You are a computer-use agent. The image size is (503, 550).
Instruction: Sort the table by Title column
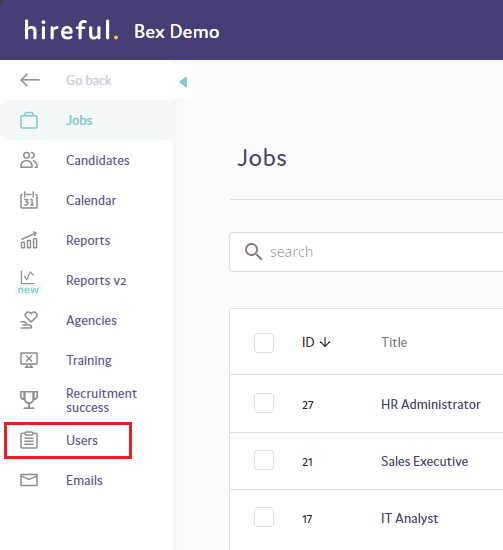pos(394,342)
